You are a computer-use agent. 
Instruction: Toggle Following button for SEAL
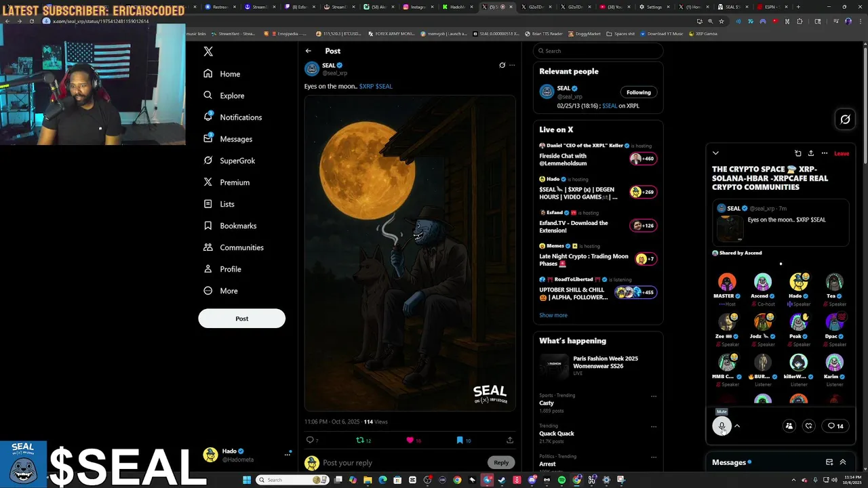[638, 92]
